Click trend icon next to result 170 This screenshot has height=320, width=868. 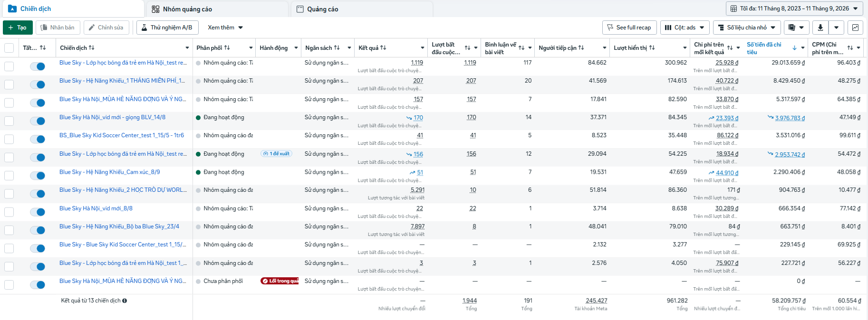409,118
